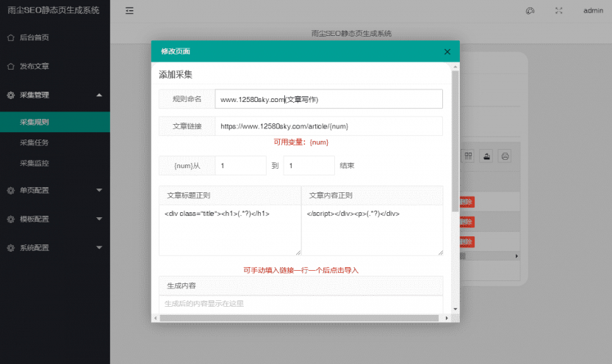Open the admin user menu
This screenshot has width=612, height=364.
593,11
